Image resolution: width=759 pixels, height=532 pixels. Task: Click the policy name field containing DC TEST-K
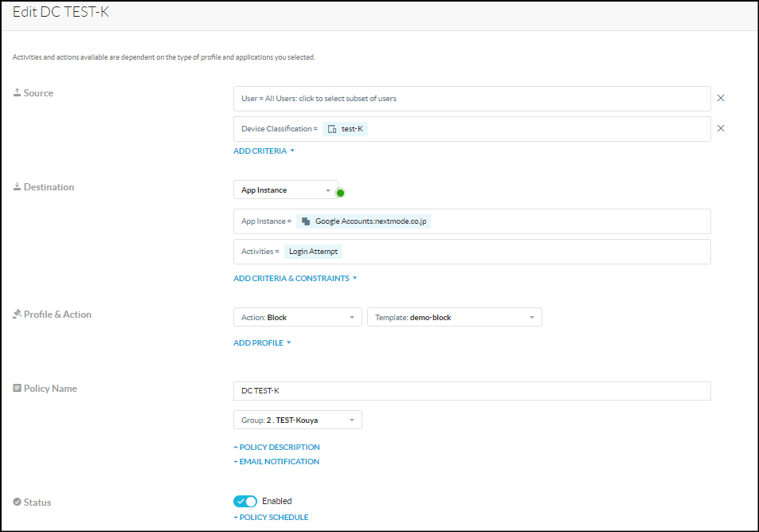471,391
